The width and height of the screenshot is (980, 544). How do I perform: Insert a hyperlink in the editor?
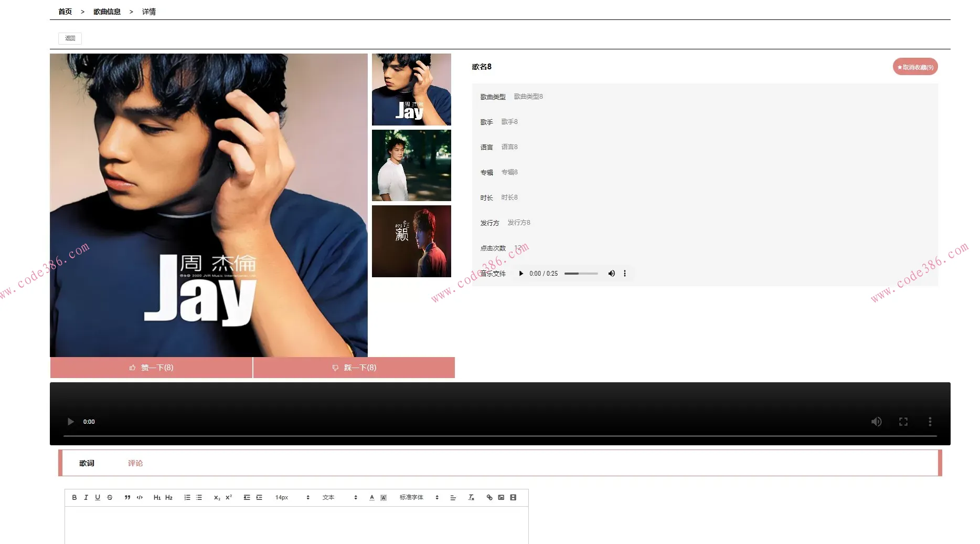(x=489, y=497)
